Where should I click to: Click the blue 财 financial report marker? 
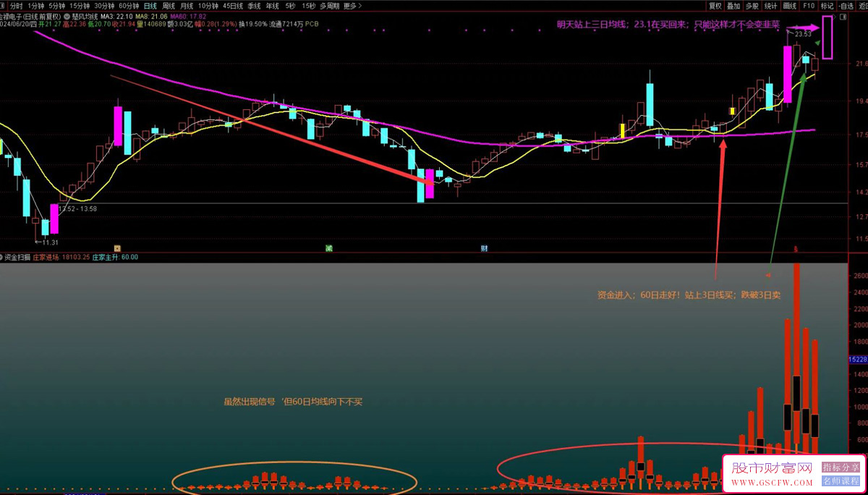tap(484, 248)
